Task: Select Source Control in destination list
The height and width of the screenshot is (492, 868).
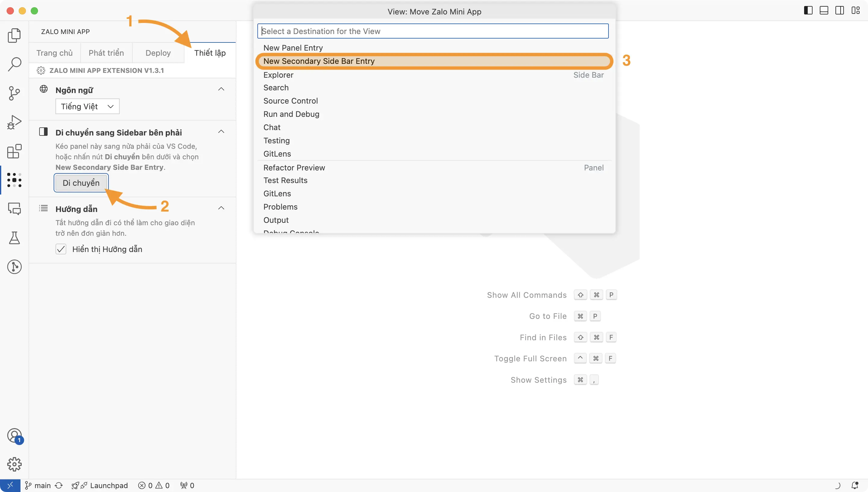Action: pos(434,101)
